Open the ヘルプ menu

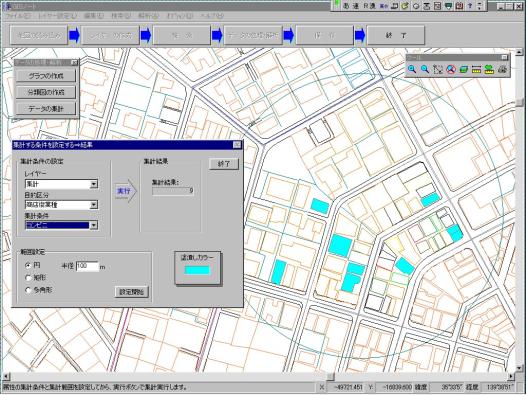(212, 16)
